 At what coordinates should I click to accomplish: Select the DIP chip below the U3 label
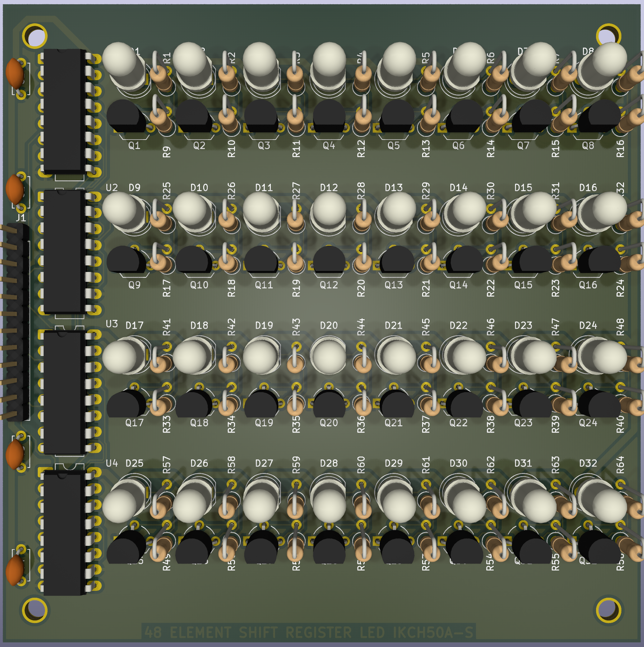point(65,392)
